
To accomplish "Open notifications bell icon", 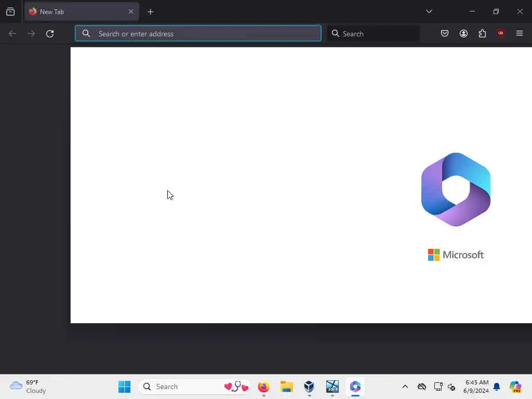I will click(497, 387).
